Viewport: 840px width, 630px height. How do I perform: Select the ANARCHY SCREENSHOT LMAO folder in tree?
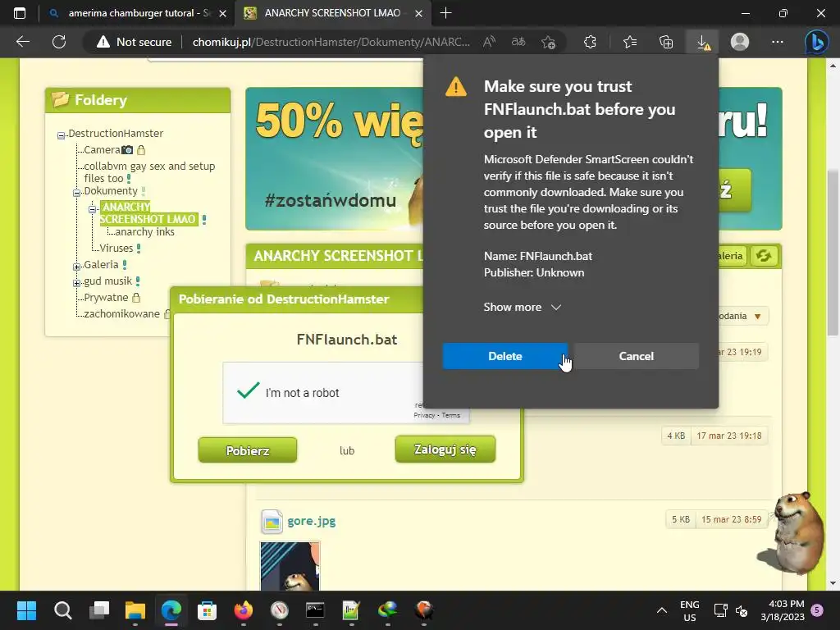click(148, 212)
